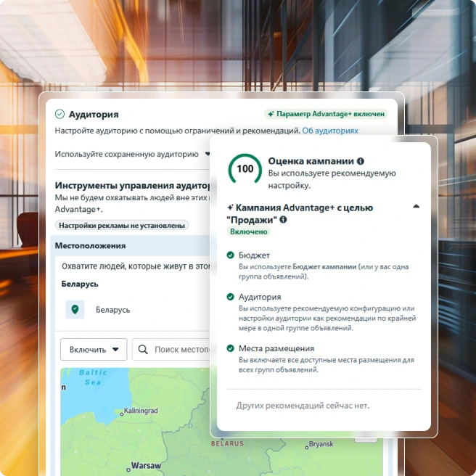Select the Беларусь entry in locations list

click(112, 310)
